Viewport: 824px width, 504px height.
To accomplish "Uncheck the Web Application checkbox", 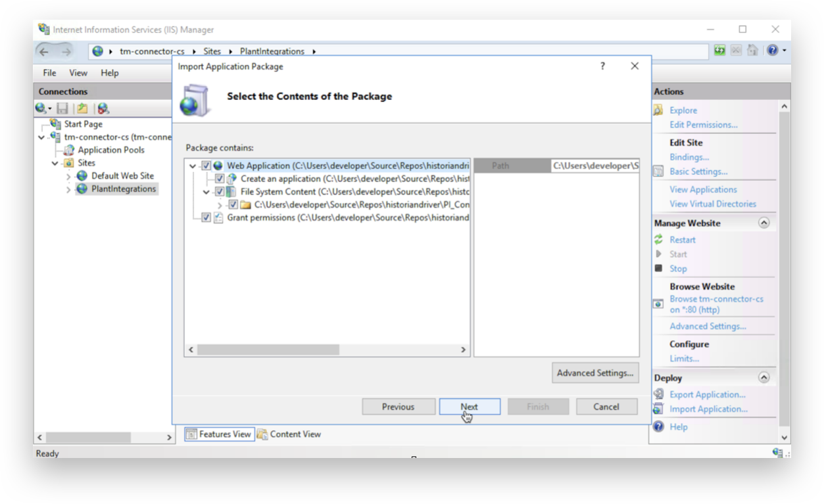I will click(x=206, y=166).
